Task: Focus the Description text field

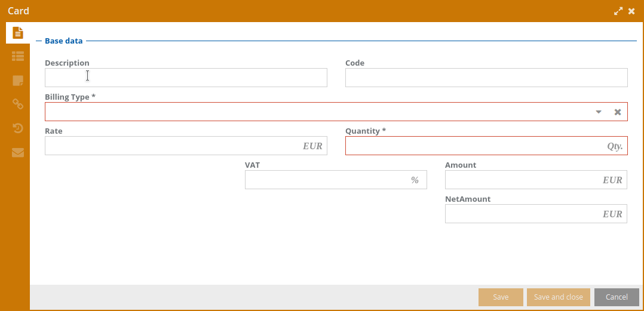Action: tap(186, 78)
